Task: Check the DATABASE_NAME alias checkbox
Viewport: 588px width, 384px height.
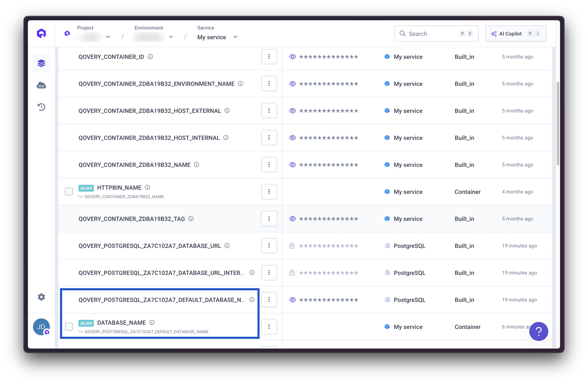Action: point(69,326)
